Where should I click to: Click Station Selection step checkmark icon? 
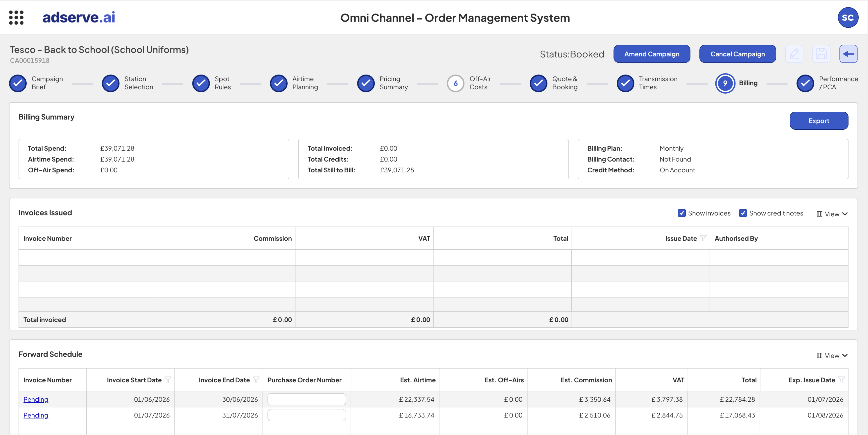point(110,83)
